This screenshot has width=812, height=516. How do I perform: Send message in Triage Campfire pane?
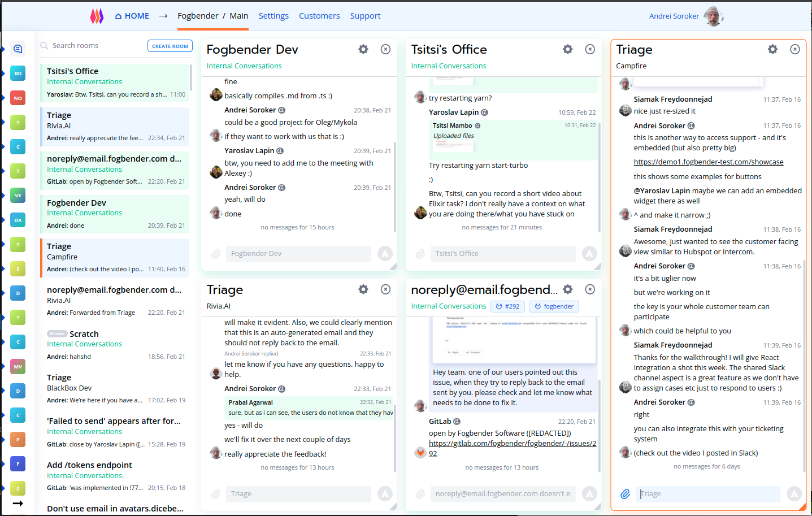[x=794, y=494]
